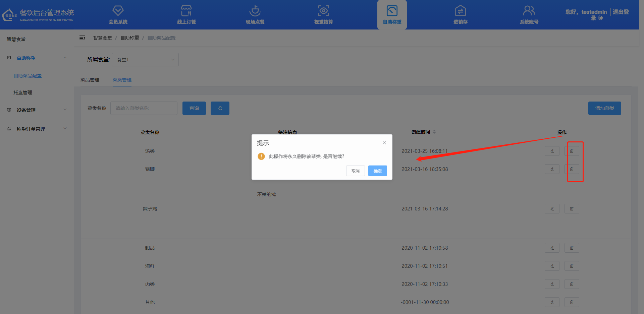Select 托盘管理 in the sidebar
The height and width of the screenshot is (314, 644).
pos(23,92)
